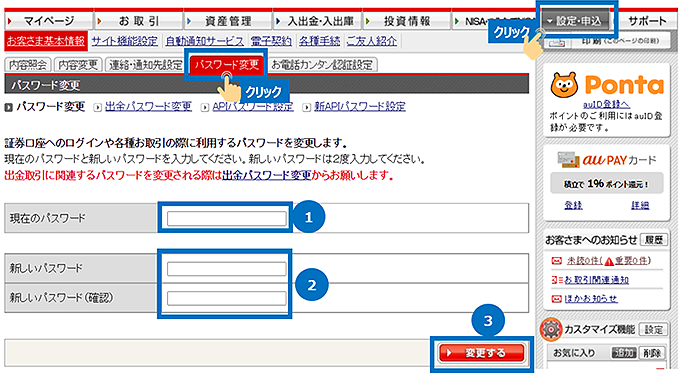The height and width of the screenshot is (375, 680).
Task: Open 出金パスワード変更 sub-link
Action: 148,107
